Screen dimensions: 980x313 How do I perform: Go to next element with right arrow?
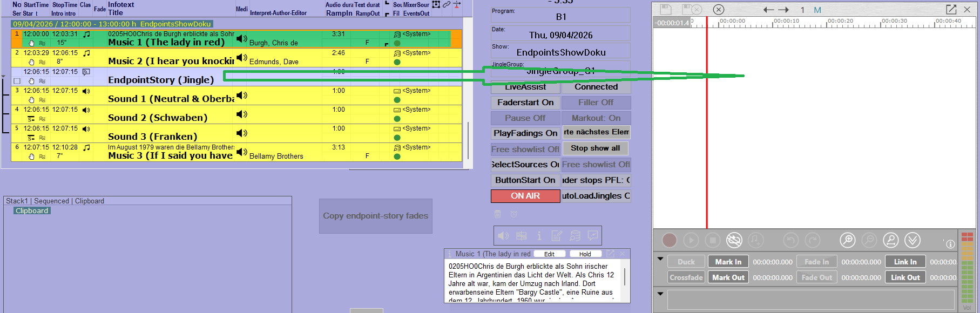click(783, 10)
